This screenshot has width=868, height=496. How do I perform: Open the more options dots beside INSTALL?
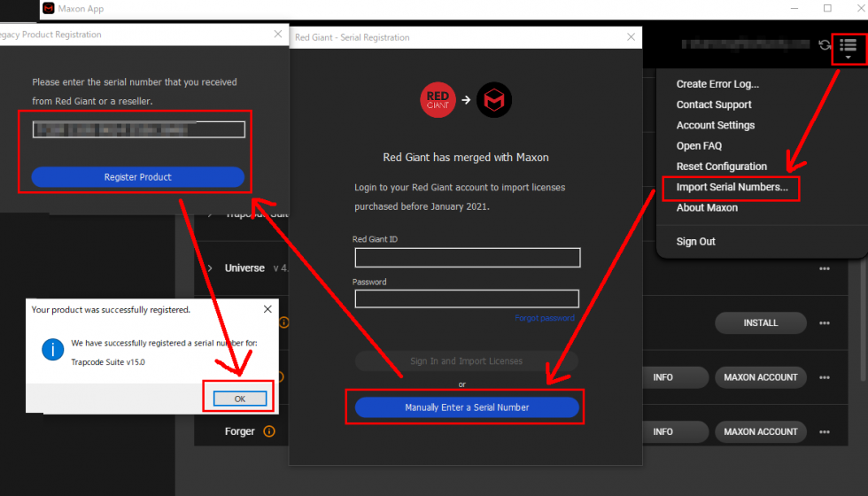click(825, 322)
